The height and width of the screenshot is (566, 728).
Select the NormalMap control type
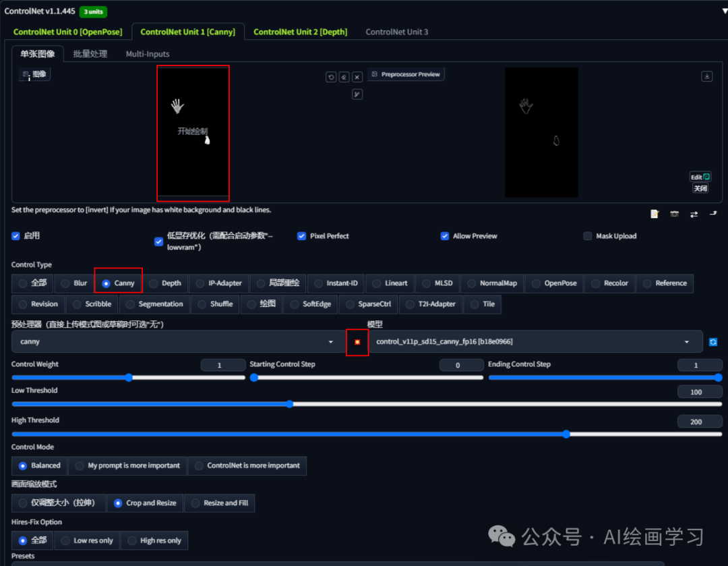tap(492, 283)
